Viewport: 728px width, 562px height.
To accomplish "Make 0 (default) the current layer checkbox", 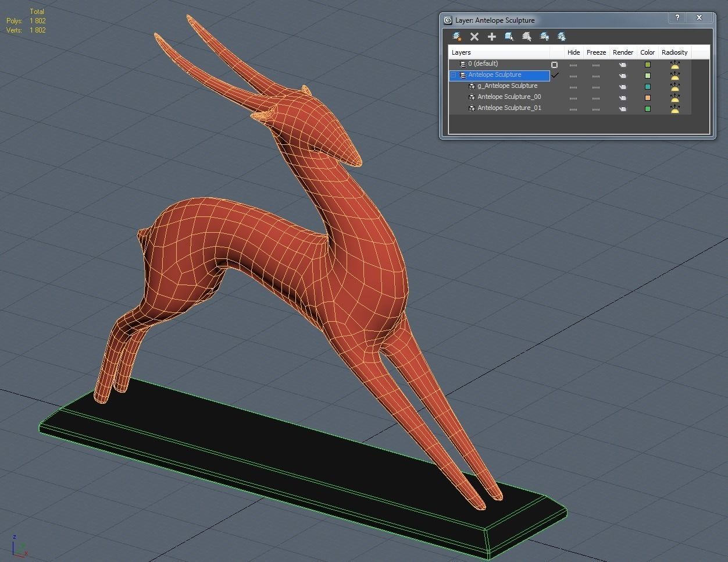I will pyautogui.click(x=554, y=65).
